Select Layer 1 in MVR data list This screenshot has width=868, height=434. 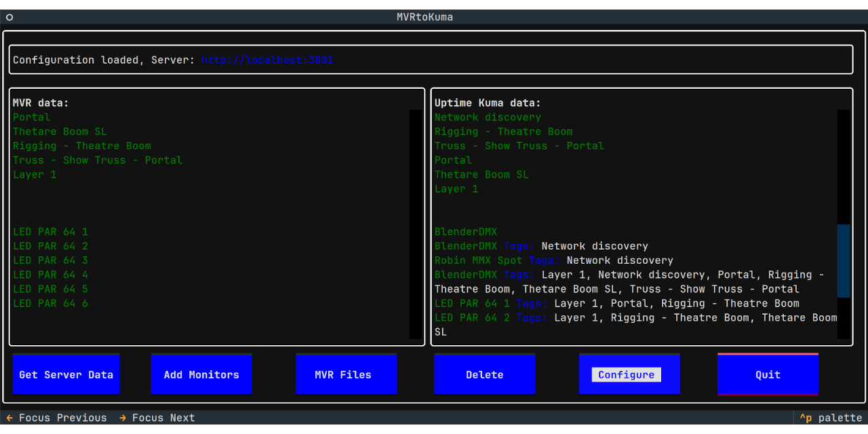pos(35,174)
